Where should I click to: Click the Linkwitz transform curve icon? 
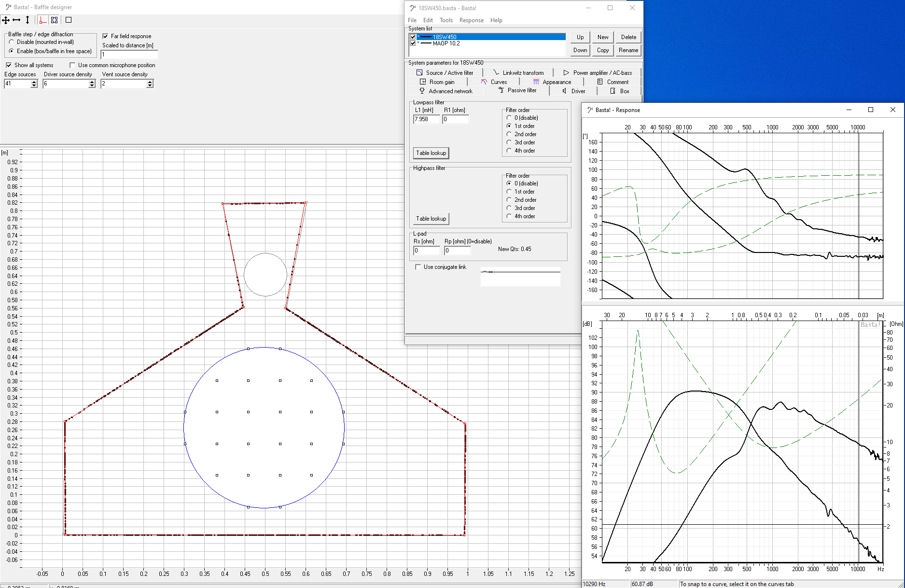pyautogui.click(x=496, y=73)
